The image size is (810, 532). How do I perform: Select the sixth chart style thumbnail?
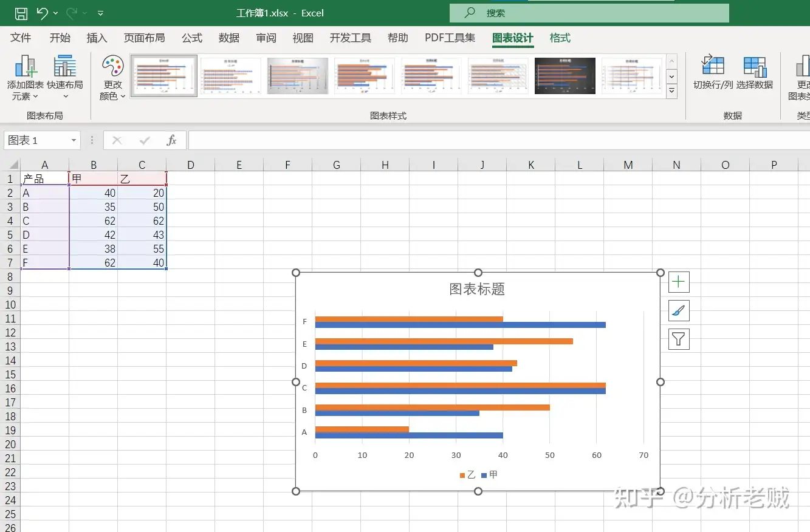[498, 76]
